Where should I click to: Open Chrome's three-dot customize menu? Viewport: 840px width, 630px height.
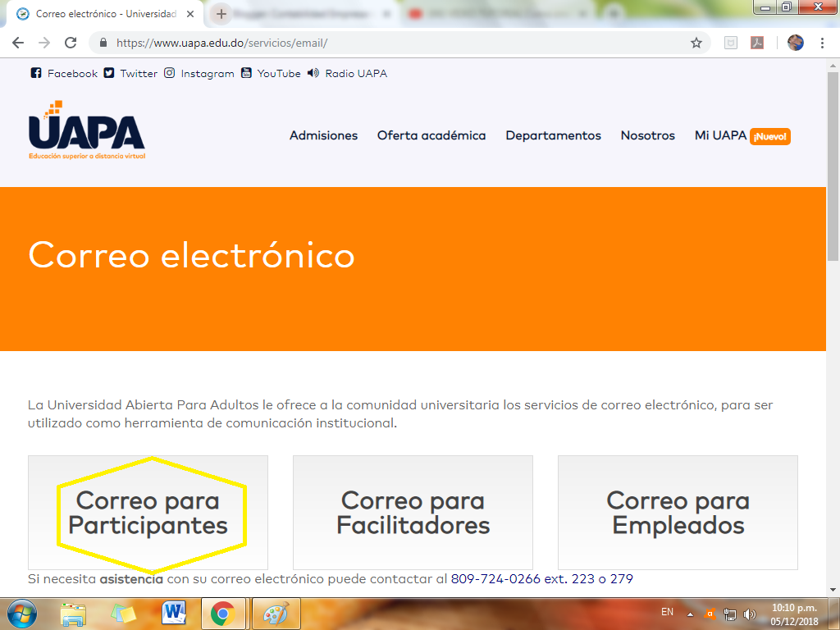tap(823, 43)
